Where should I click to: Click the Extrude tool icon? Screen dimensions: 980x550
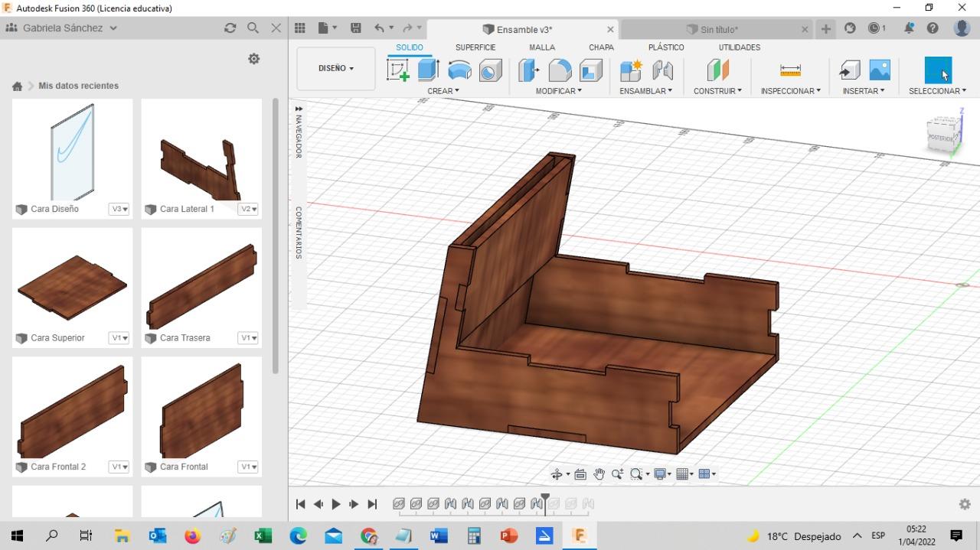point(428,70)
